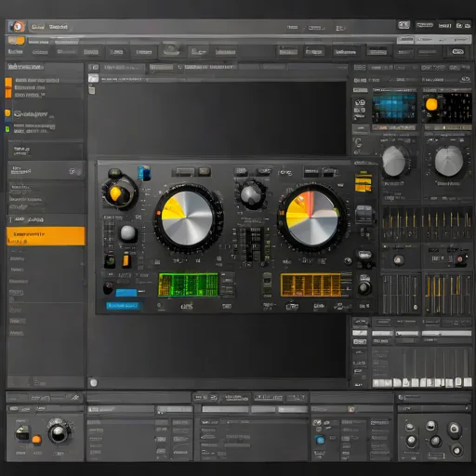The width and height of the screenshot is (476, 476).
Task: Open the orange waveform grid display
Action: click(x=311, y=284)
